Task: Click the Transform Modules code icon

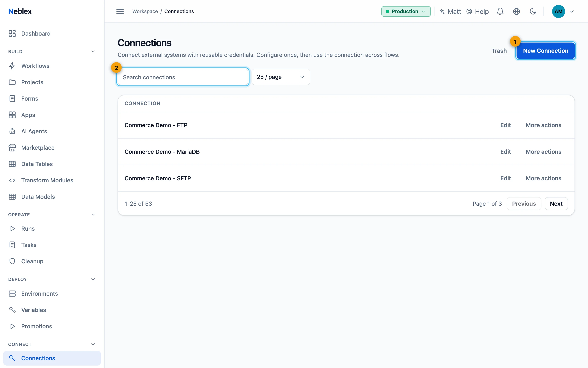Action: [x=12, y=180]
